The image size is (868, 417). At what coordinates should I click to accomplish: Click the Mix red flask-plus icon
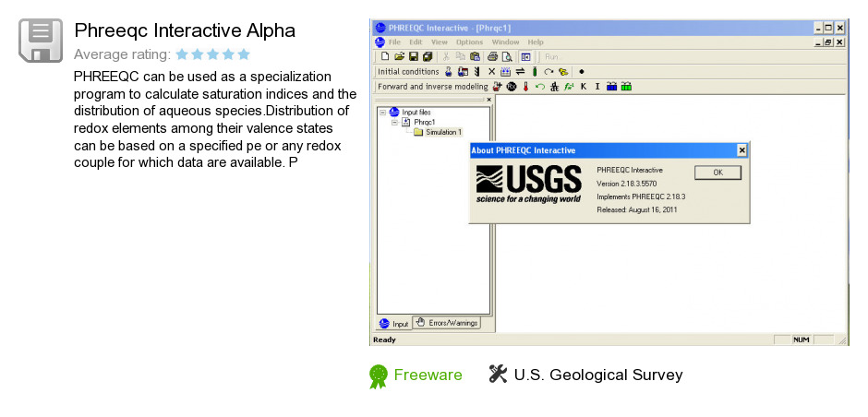(497, 87)
